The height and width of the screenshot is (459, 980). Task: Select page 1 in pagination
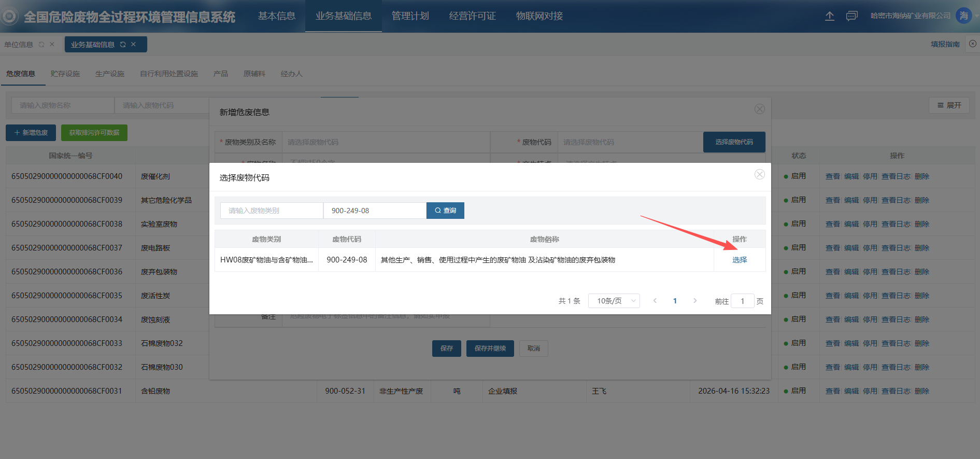(x=675, y=301)
